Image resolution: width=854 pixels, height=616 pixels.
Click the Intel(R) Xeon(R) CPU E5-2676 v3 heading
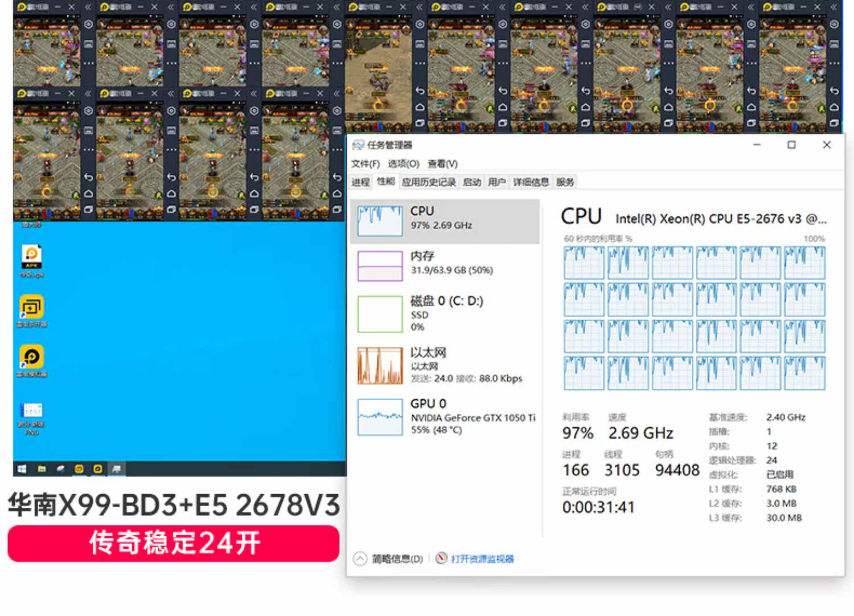pyautogui.click(x=721, y=219)
